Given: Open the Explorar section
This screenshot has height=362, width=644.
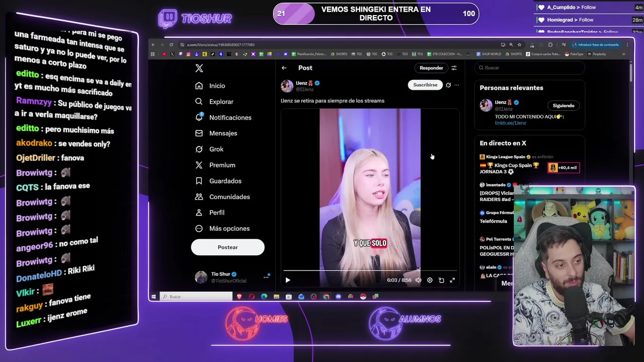Looking at the screenshot, I should (215, 102).
